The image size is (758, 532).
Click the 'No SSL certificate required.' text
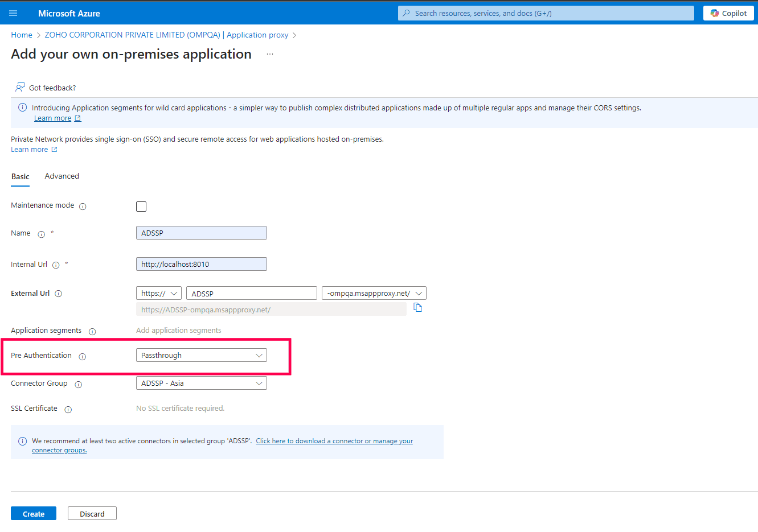tap(181, 409)
